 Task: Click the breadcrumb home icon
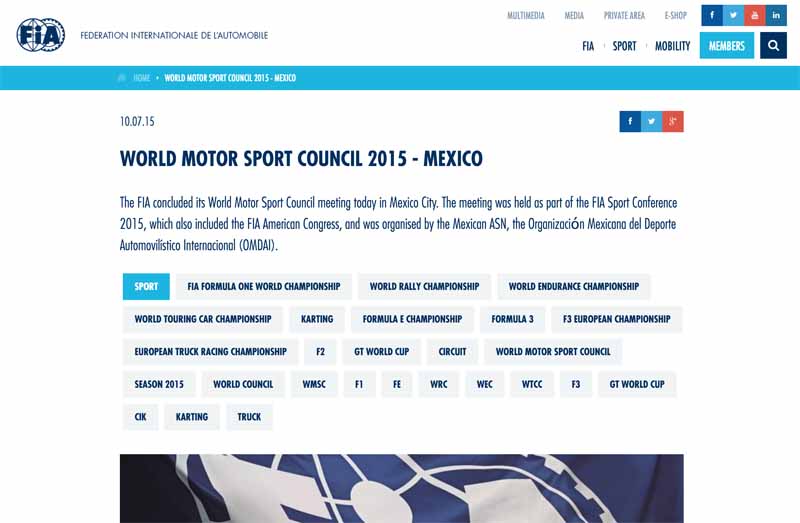pyautogui.click(x=121, y=78)
